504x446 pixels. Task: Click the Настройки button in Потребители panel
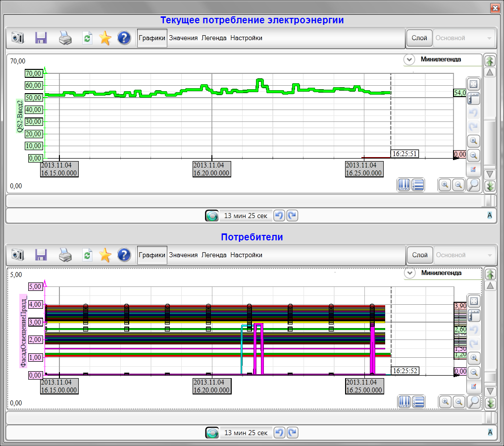pyautogui.click(x=246, y=255)
